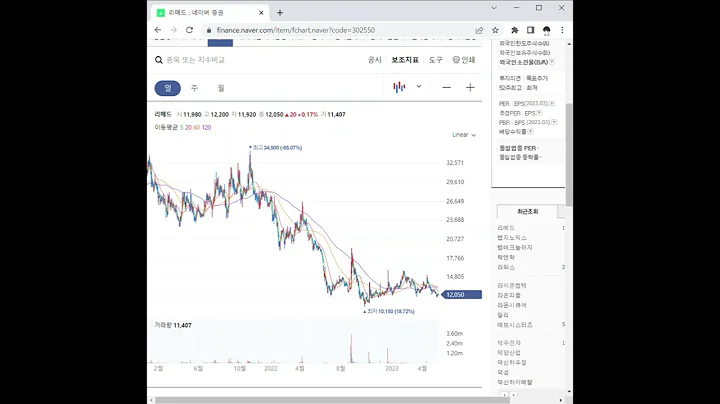Open 덕신하우징 in recent views list
This screenshot has height=404, width=720.
(512, 363)
